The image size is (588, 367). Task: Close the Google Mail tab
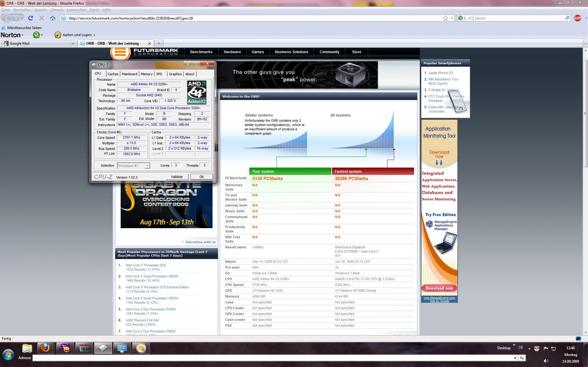pos(73,43)
